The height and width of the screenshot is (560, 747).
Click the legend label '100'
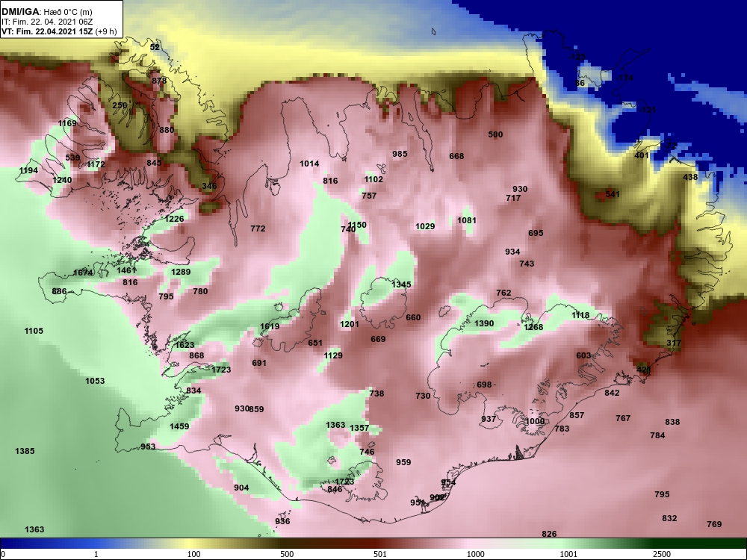[x=193, y=554]
